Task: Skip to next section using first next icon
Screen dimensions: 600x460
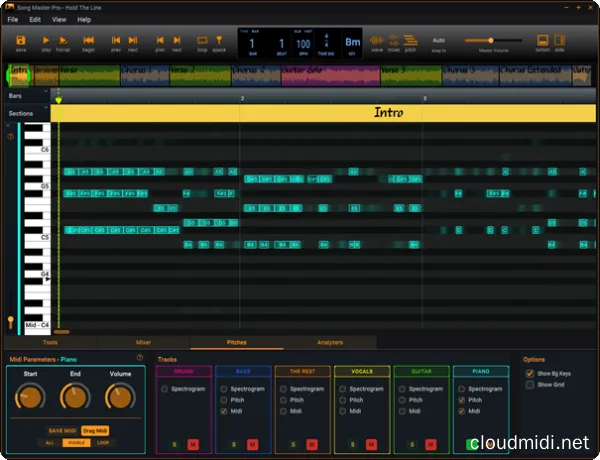Action: pos(133,41)
